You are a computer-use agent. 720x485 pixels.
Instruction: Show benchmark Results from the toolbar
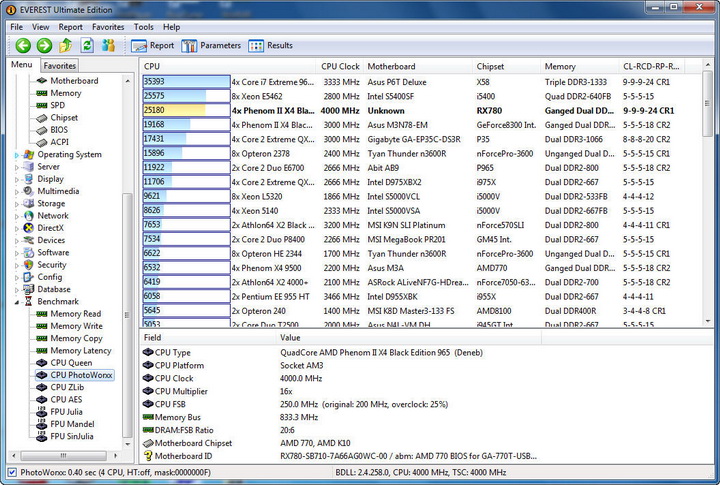point(270,45)
